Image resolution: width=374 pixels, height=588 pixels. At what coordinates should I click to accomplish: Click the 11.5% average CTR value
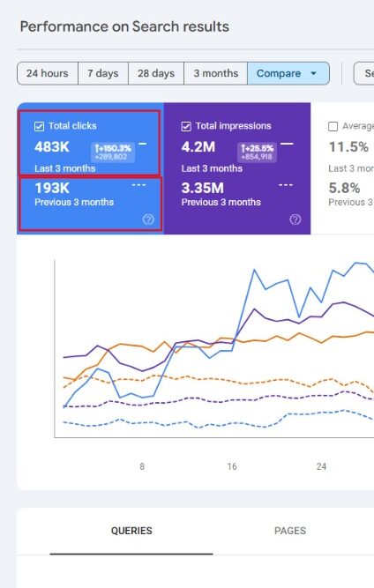point(348,146)
